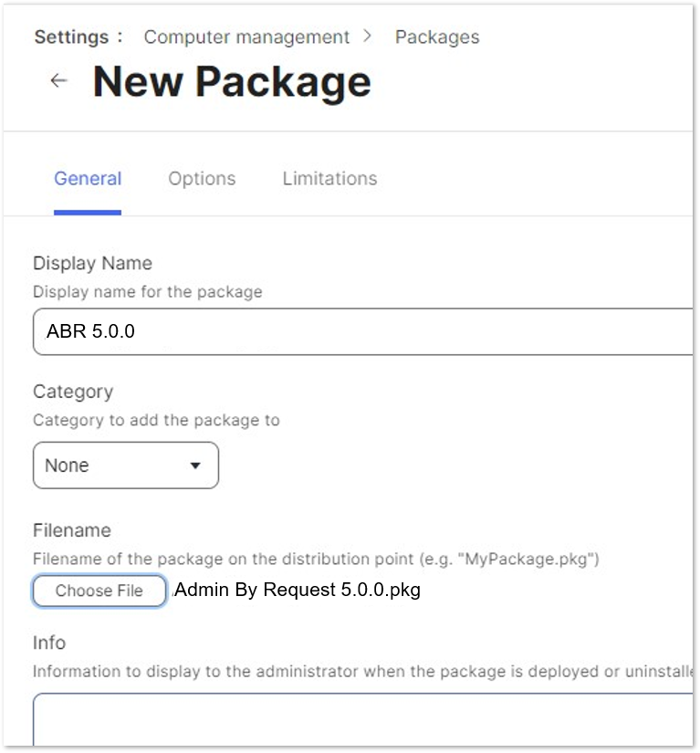Go back using the left arrow icon
Screen dimensions: 700x753
[58, 80]
